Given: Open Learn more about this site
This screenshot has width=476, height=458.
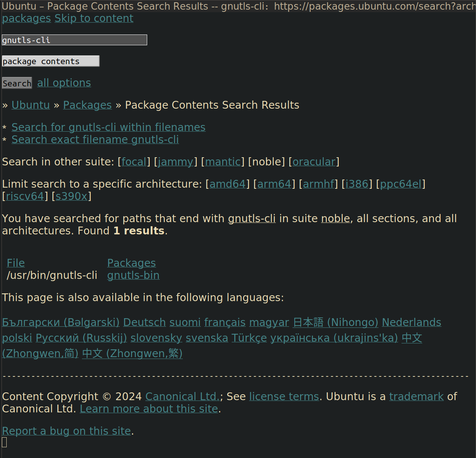Looking at the screenshot, I should pyautogui.click(x=149, y=409).
